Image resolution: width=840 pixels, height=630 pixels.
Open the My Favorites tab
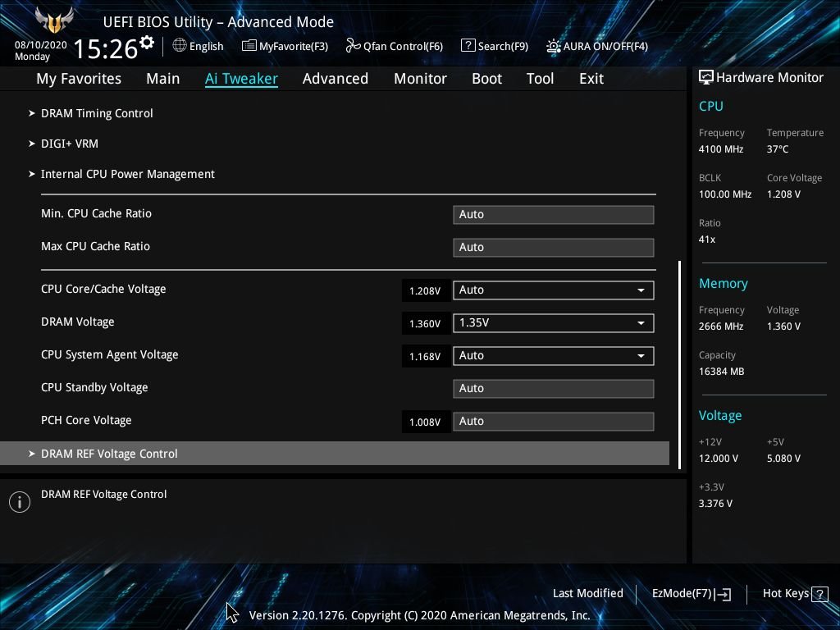pos(79,79)
